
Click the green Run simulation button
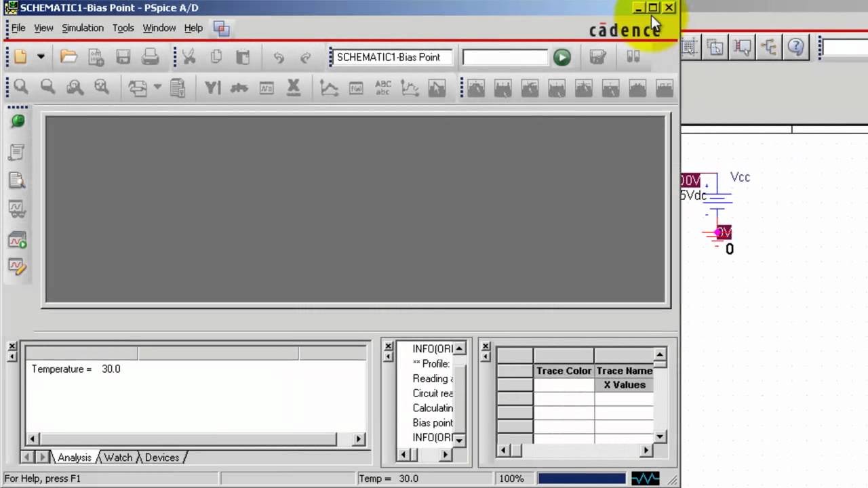[x=561, y=58]
